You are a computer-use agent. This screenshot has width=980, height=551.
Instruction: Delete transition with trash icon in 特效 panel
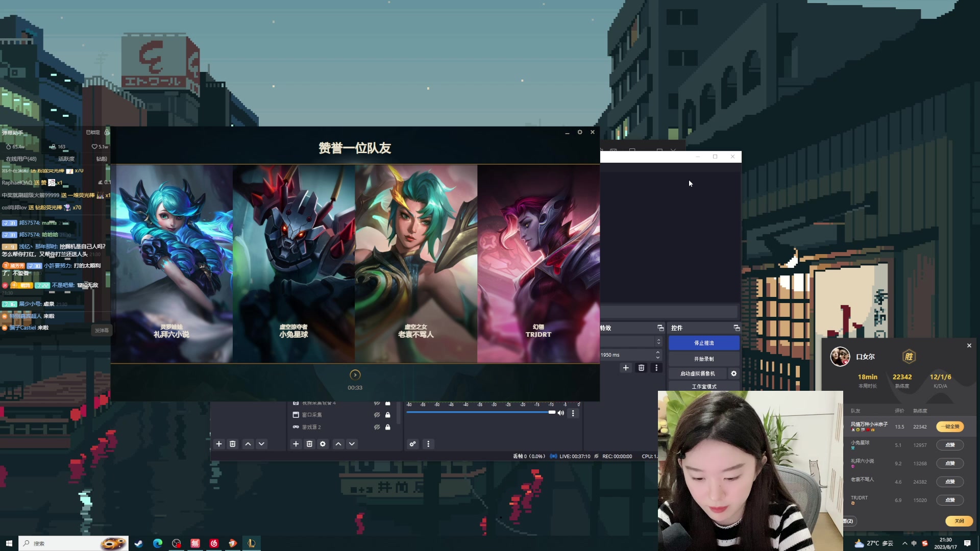(642, 368)
